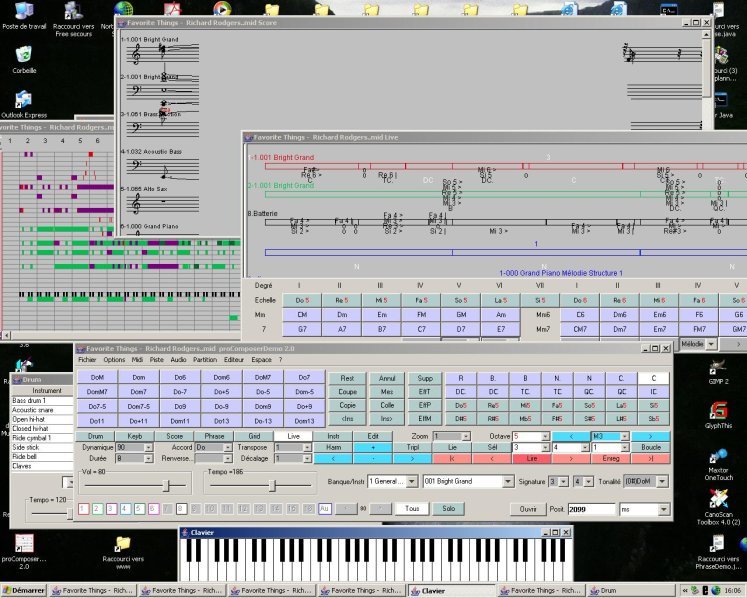Click the Tous button
The width and height of the screenshot is (747, 598).
point(412,509)
